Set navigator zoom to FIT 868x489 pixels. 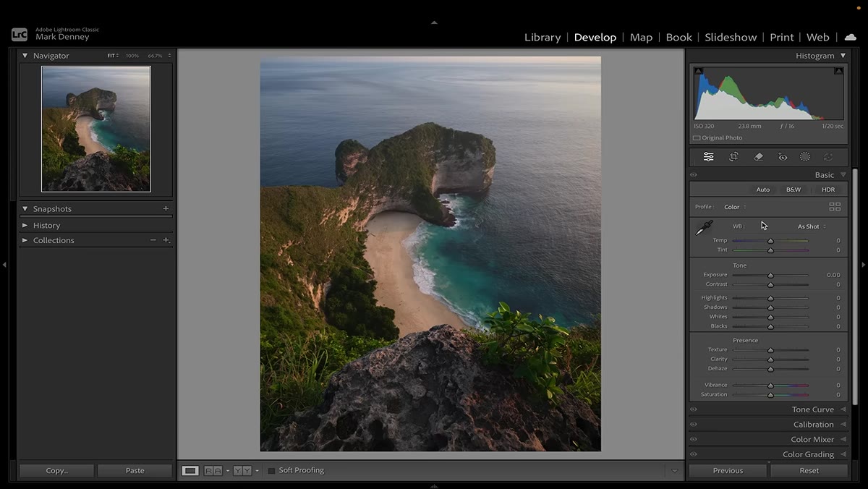click(x=112, y=56)
